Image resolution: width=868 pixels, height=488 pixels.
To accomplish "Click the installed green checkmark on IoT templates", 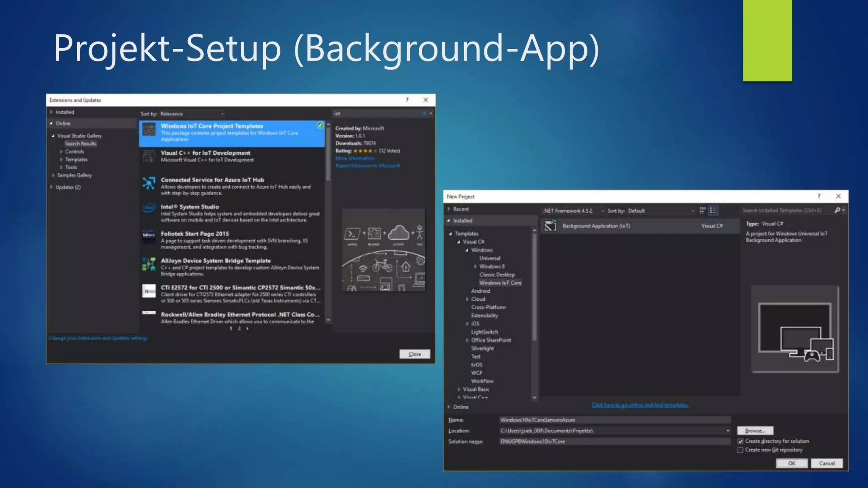I will 320,125.
